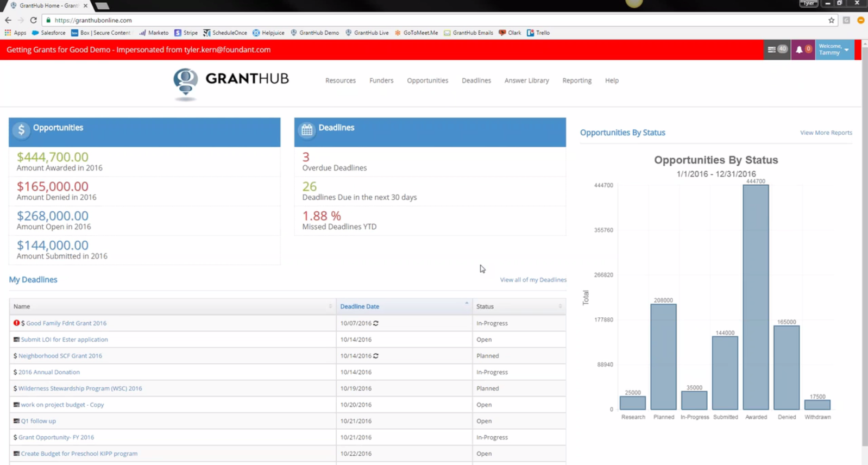Click the Denied bar in the chart
The width and height of the screenshot is (868, 465).
click(787, 367)
